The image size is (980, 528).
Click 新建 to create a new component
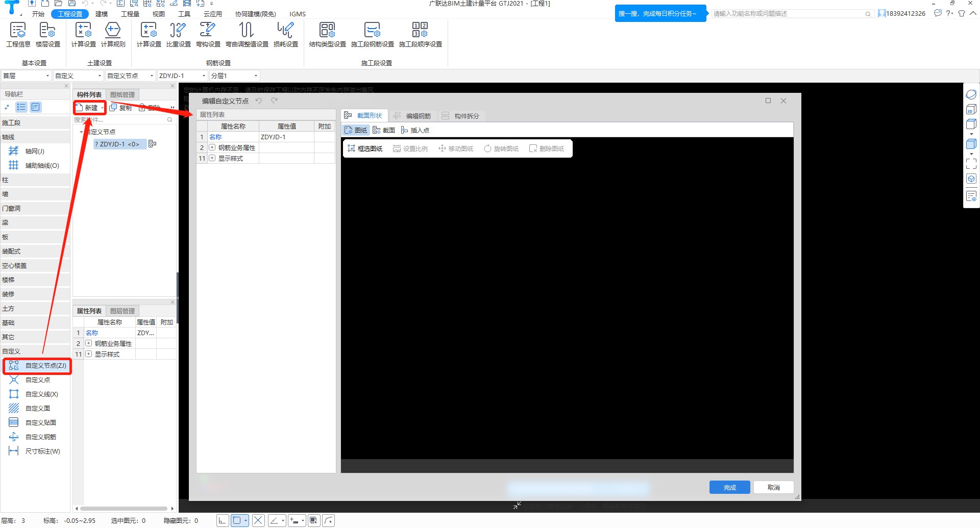click(x=90, y=108)
